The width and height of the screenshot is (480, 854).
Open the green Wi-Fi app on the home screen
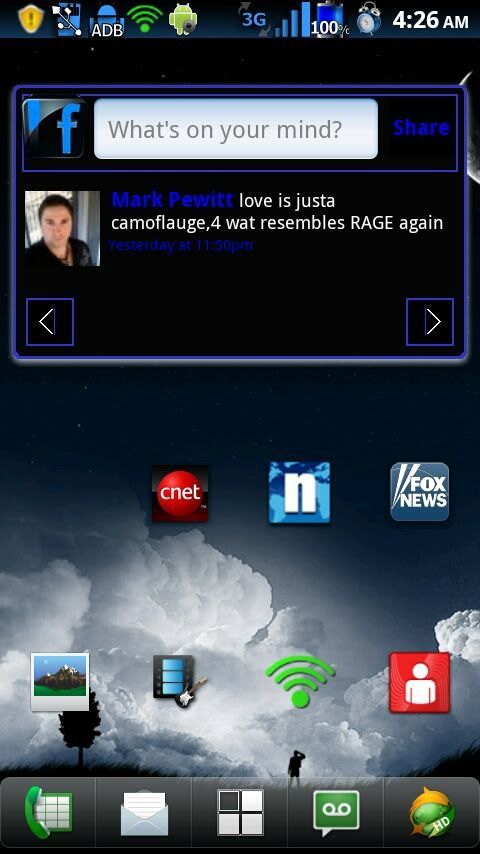300,681
